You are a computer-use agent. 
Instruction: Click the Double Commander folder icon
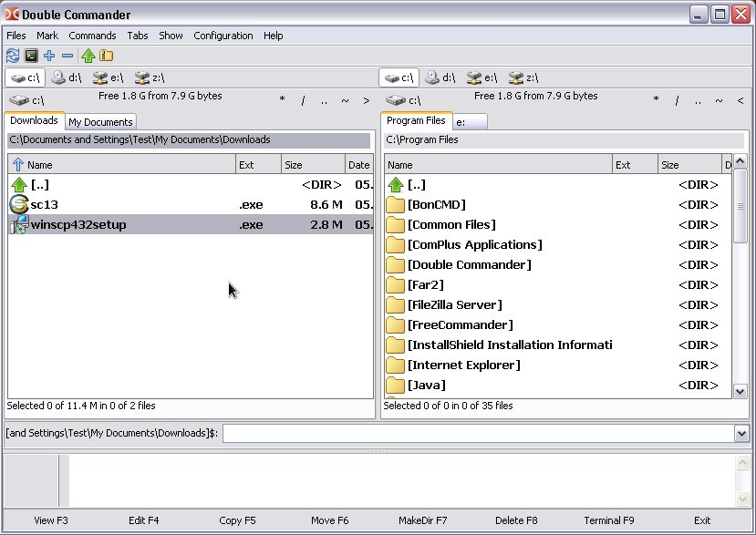tap(396, 265)
